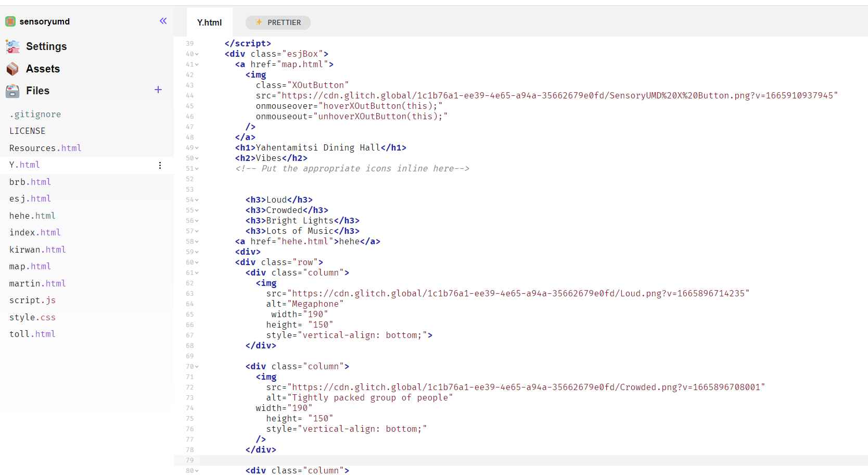Image resolution: width=868 pixels, height=475 pixels.
Task: Open index.html file
Action: (35, 232)
